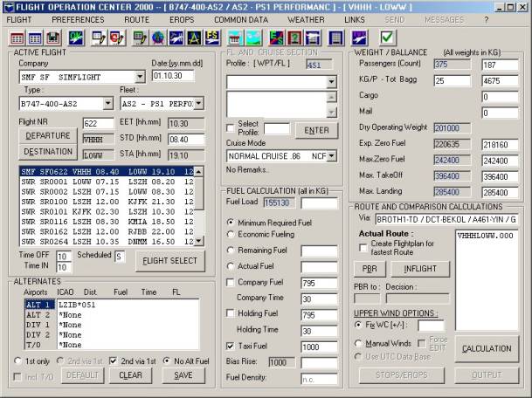Image resolution: width=532 pixels, height=398 pixels.
Task: Click the red calendar grid toolbar icon
Action: click(x=17, y=38)
